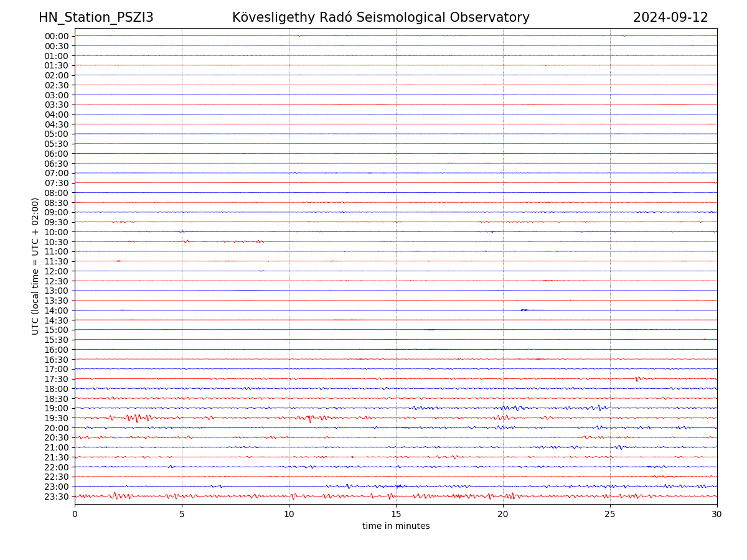Select the 19:30 time row label

click(x=56, y=418)
